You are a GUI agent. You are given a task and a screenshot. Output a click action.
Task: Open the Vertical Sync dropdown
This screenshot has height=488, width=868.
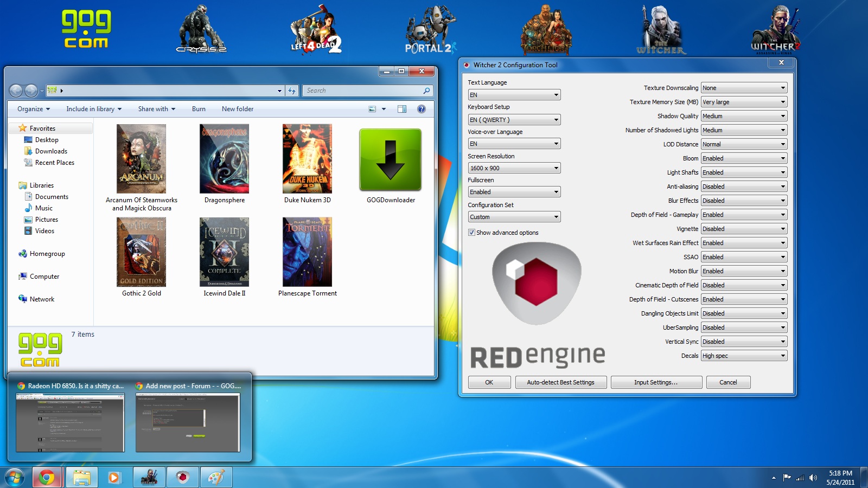[x=744, y=342]
